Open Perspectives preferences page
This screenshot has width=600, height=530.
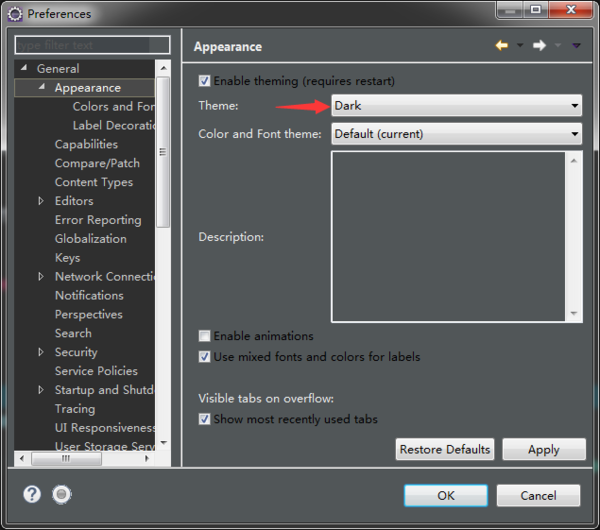pos(88,315)
